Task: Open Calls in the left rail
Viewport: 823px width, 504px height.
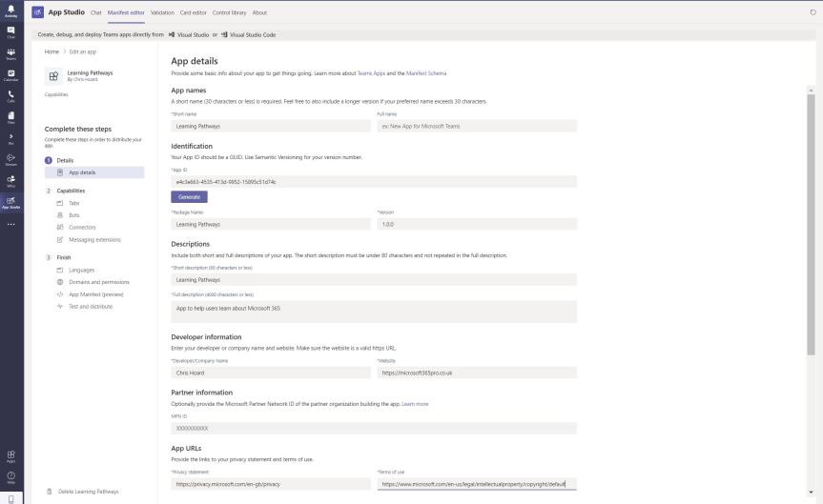Action: pyautogui.click(x=11, y=95)
